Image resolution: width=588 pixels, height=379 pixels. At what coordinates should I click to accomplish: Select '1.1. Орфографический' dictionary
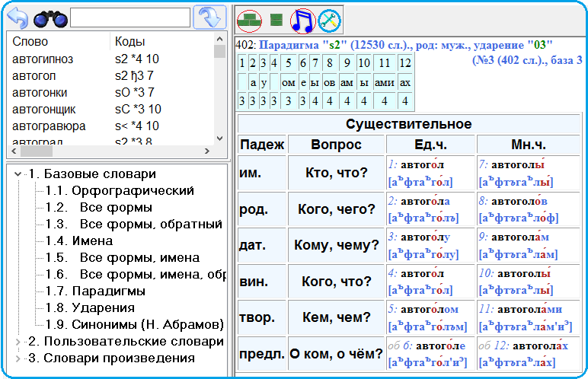click(x=120, y=191)
